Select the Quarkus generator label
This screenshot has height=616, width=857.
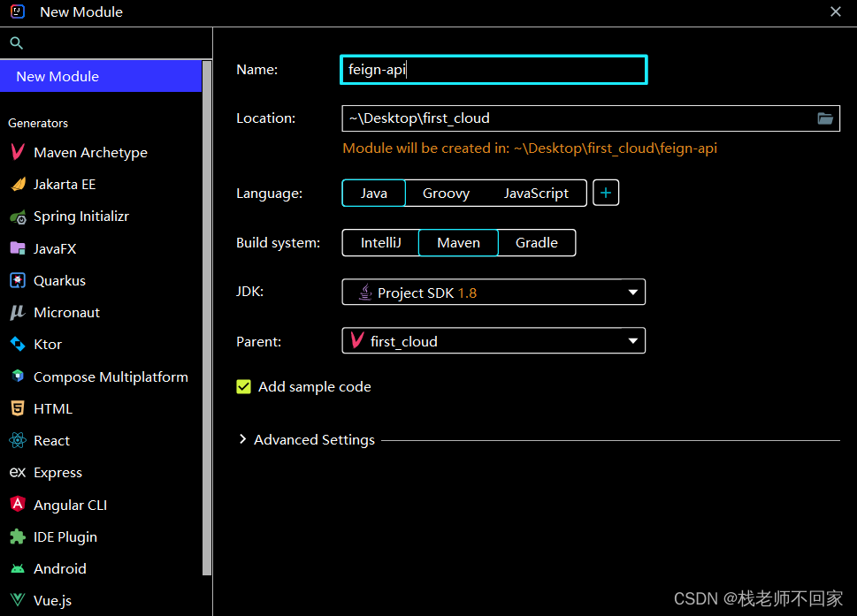pos(59,281)
